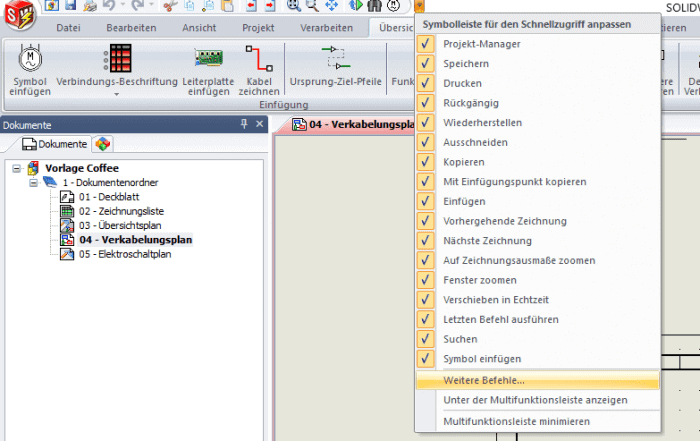
Task: Click motor symbol icon in quick access toolbar
Action: 393,5
